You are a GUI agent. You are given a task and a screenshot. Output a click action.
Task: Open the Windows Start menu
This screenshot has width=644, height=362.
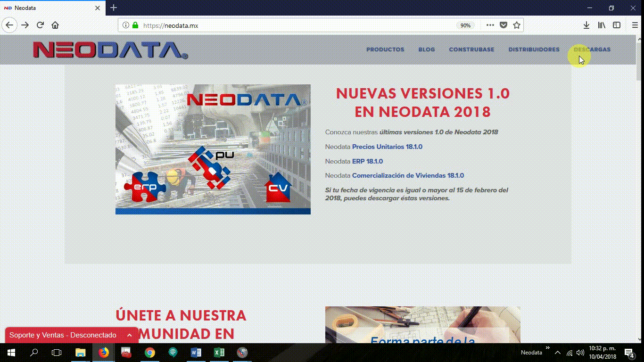pyautogui.click(x=11, y=353)
